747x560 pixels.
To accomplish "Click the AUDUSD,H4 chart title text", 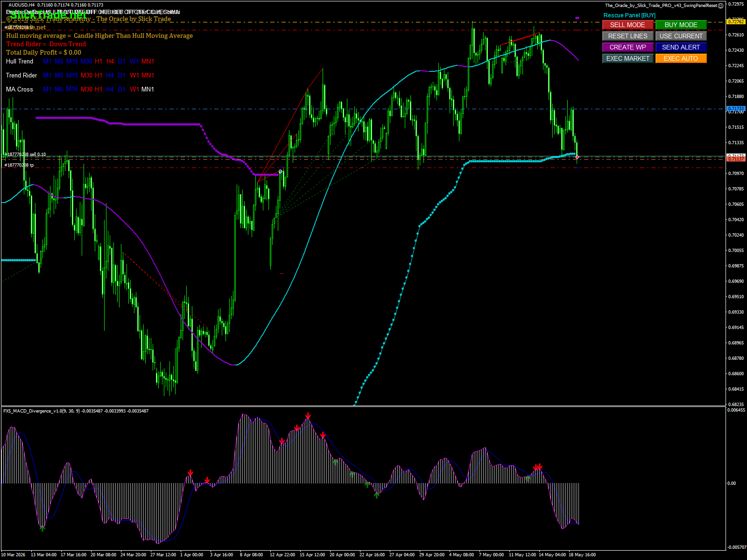I will (56, 5).
